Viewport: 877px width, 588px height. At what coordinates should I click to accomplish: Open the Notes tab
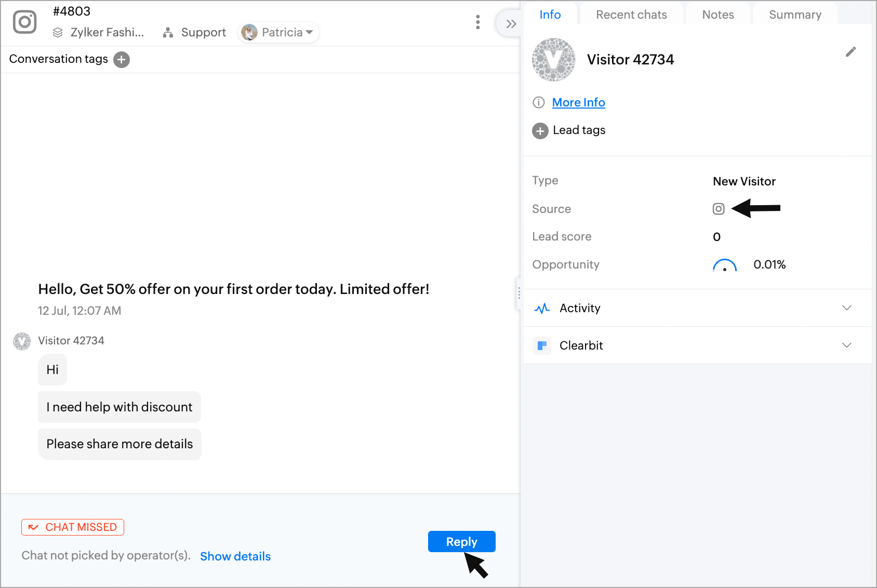point(717,15)
